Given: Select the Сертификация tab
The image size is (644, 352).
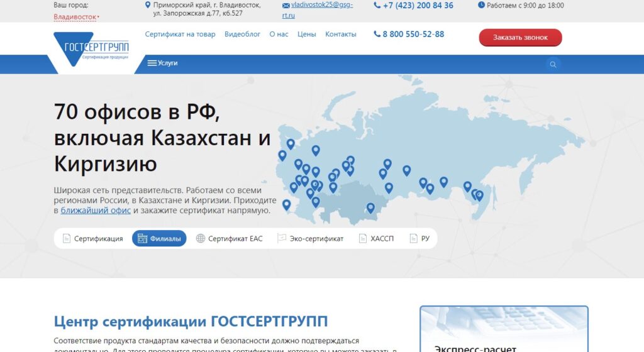Looking at the screenshot, I should point(93,238).
